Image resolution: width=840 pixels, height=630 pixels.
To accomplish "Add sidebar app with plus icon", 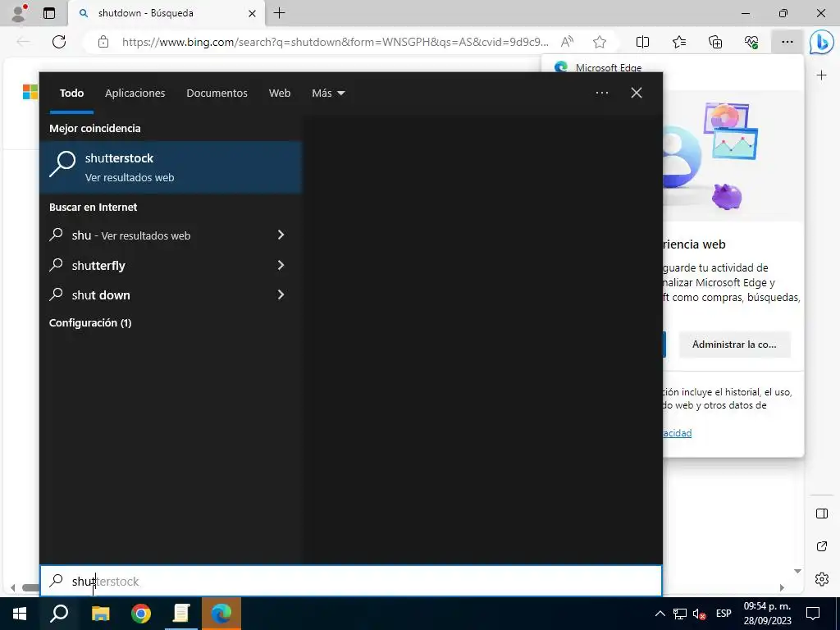I will tap(821, 75).
